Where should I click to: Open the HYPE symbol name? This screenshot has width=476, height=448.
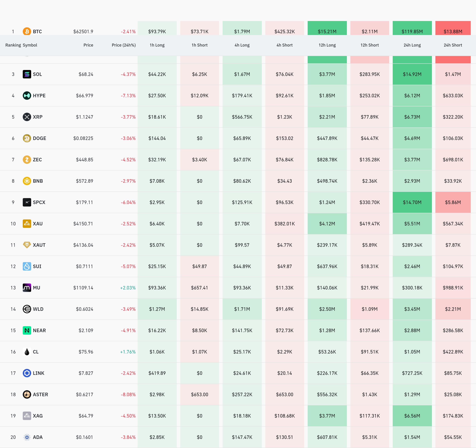point(39,96)
